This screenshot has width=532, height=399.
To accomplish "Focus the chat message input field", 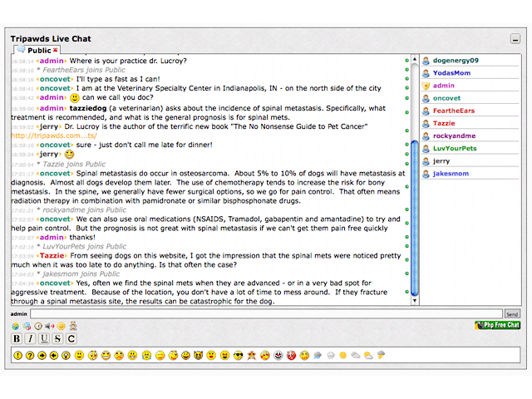I will (266, 314).
